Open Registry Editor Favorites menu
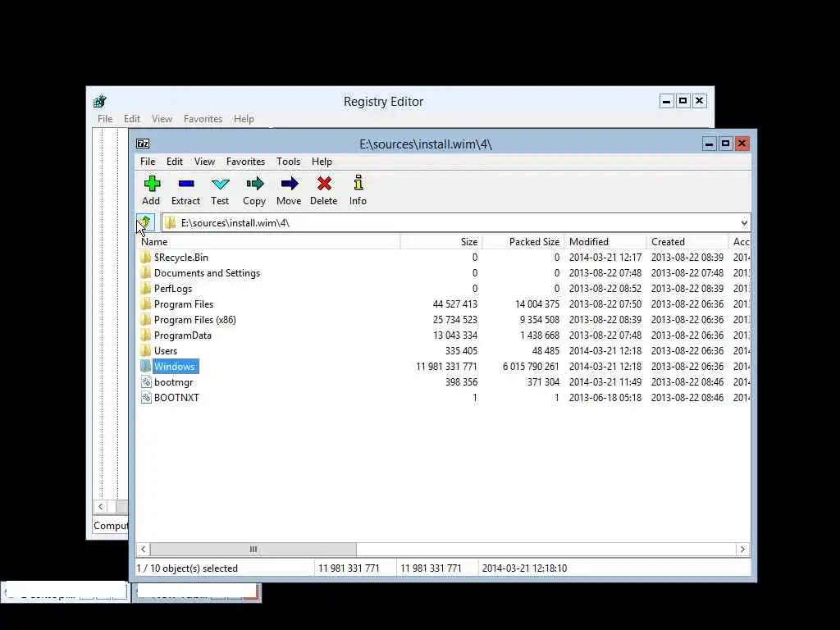Viewport: 840px width, 630px height. pyautogui.click(x=203, y=119)
